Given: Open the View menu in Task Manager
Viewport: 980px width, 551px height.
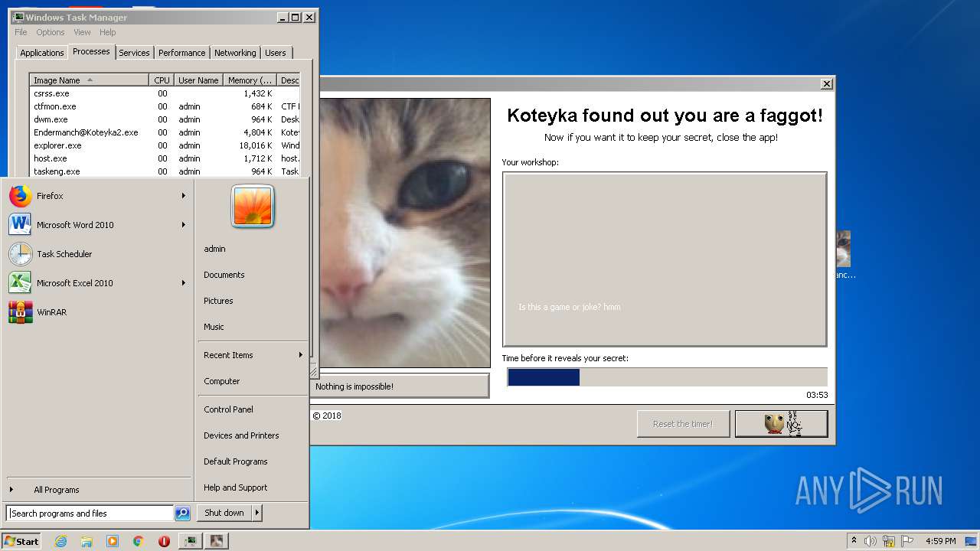Looking at the screenshot, I should click(82, 32).
